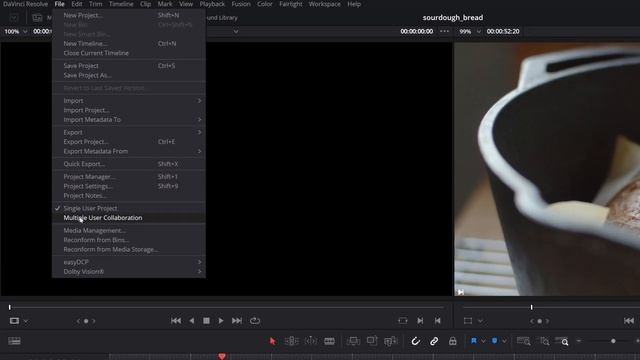Select Single User Project option

[x=129, y=208]
